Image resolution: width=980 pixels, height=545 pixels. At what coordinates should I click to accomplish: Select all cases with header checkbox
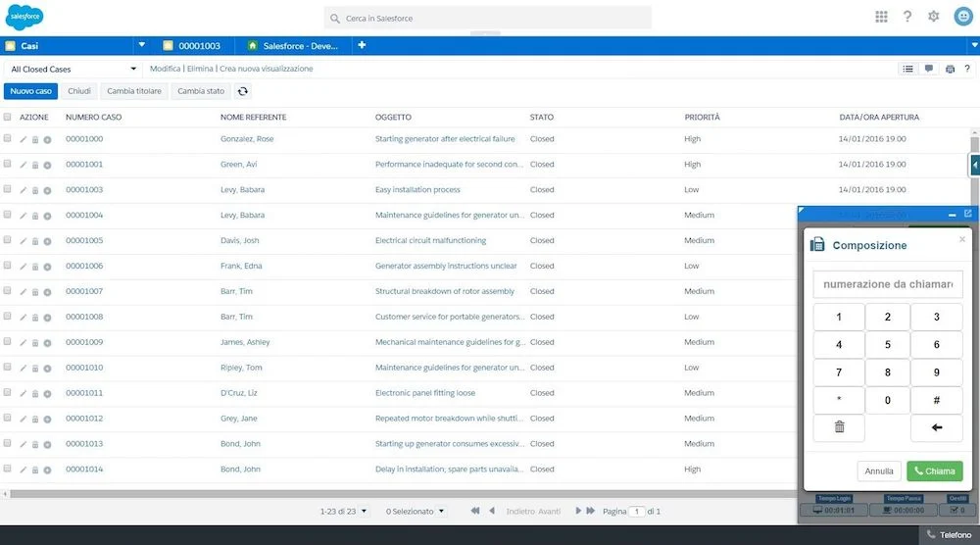[x=8, y=117]
